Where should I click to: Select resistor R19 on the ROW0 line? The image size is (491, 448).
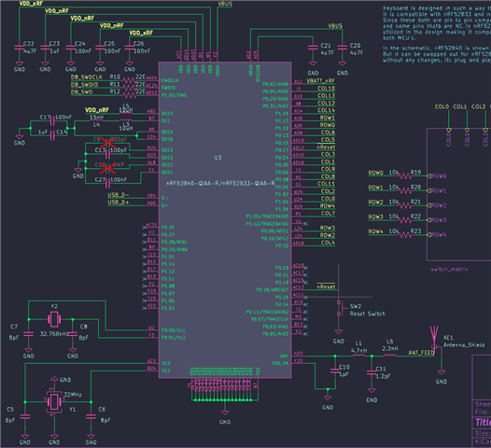[x=405, y=176]
